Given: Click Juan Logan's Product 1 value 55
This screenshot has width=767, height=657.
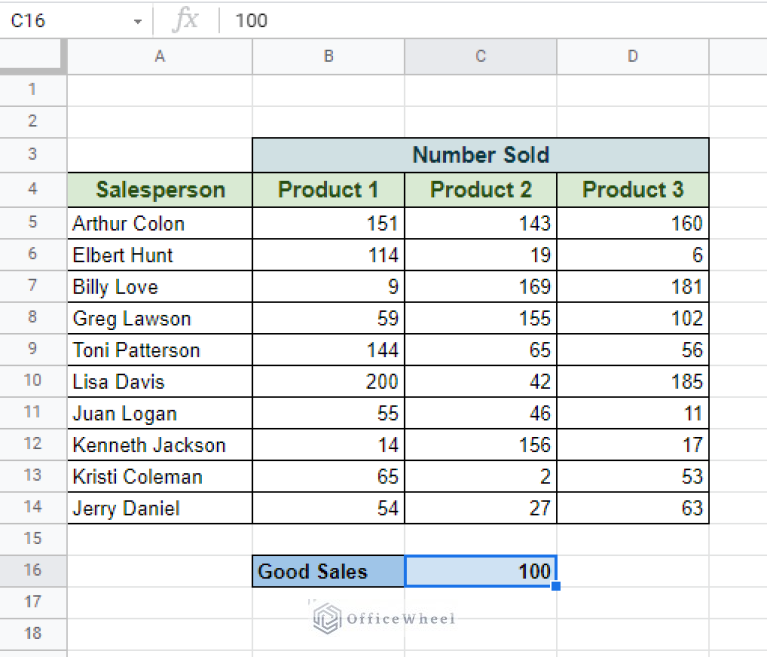Looking at the screenshot, I should click(x=329, y=413).
